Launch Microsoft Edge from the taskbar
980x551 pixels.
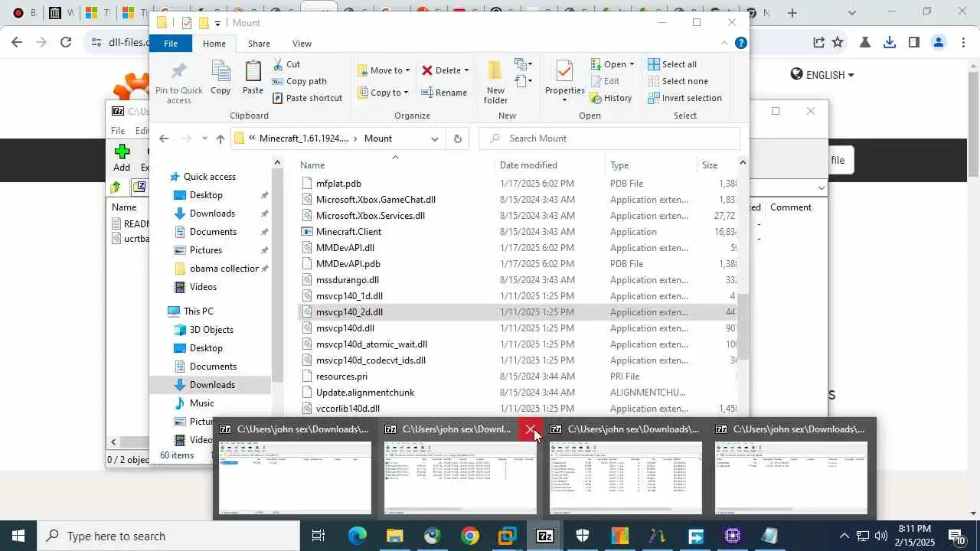358,536
